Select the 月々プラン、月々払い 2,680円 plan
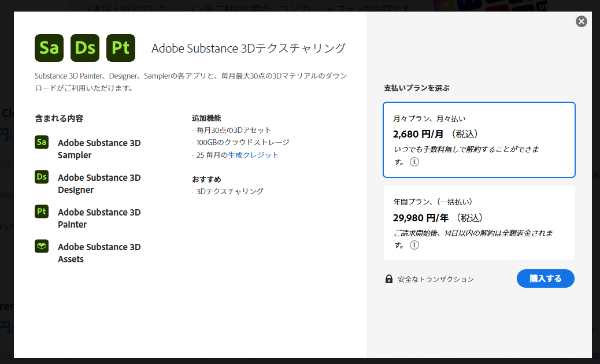 tap(479, 140)
